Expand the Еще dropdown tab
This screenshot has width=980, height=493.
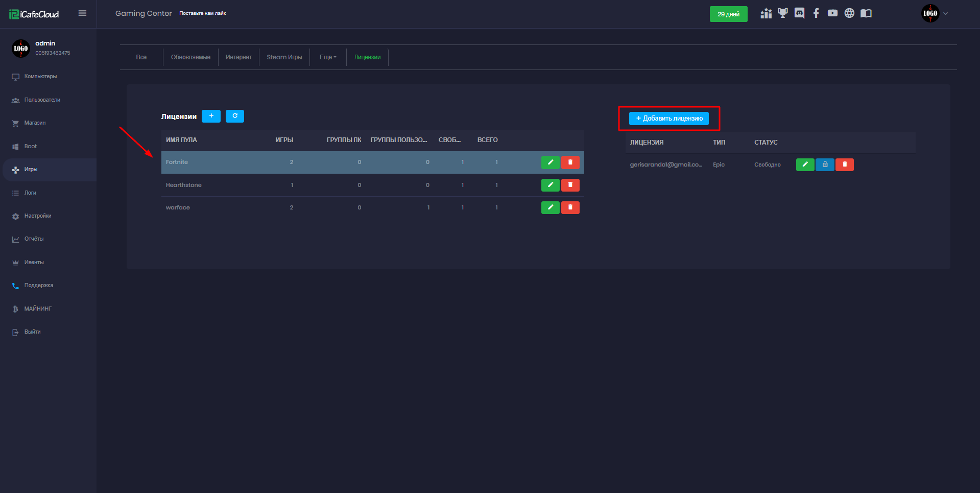(x=328, y=57)
